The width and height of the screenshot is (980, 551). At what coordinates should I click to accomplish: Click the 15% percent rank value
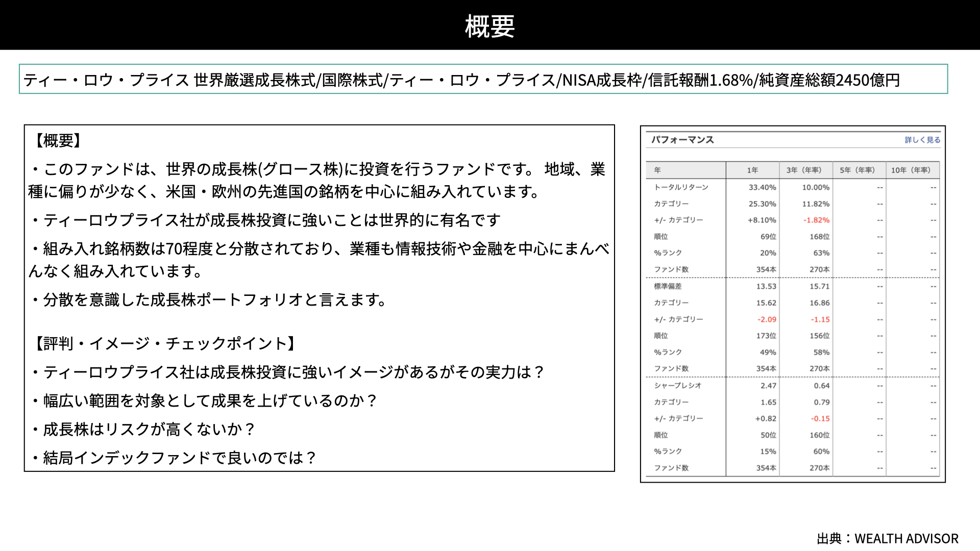(768, 452)
